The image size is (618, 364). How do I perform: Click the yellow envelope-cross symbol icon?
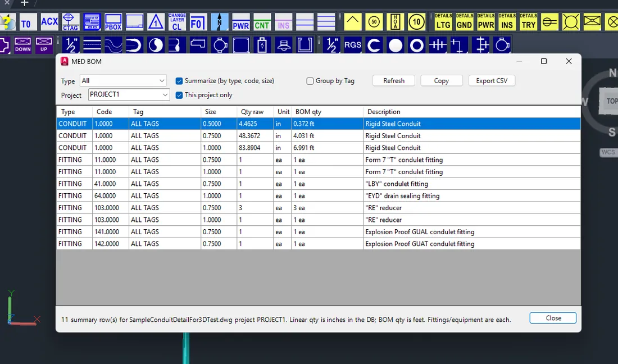pos(592,22)
